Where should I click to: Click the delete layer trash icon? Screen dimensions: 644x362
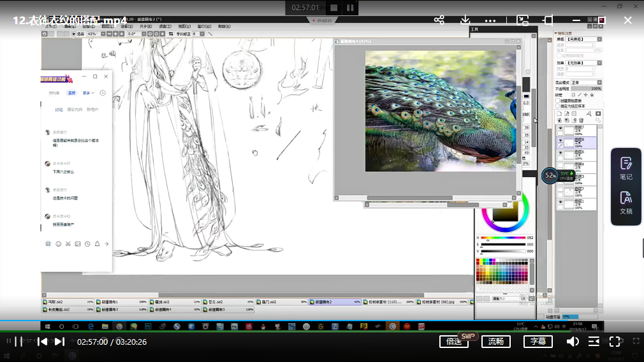[581, 120]
